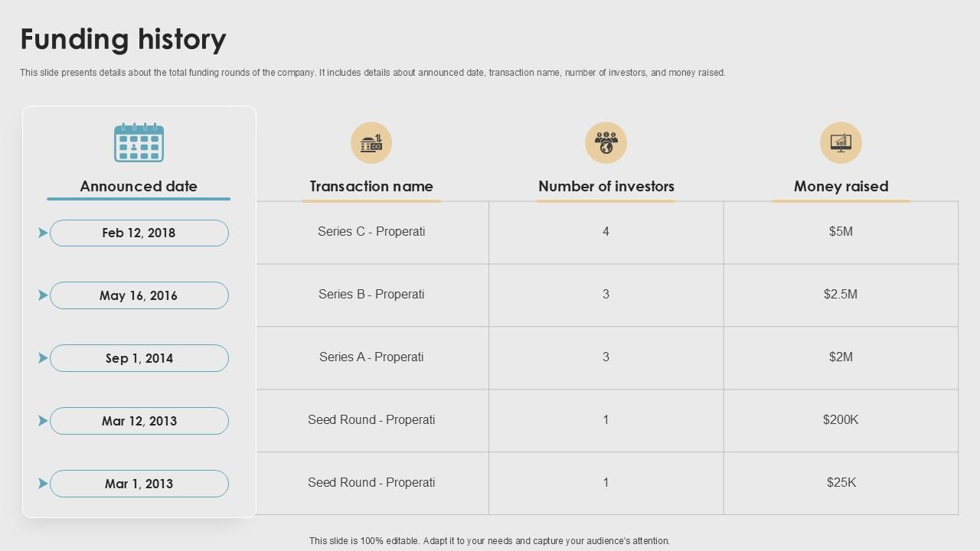Click the arrow marker beside Sep 1, 2014
Viewport: 980px width, 551px height.
tap(43, 358)
